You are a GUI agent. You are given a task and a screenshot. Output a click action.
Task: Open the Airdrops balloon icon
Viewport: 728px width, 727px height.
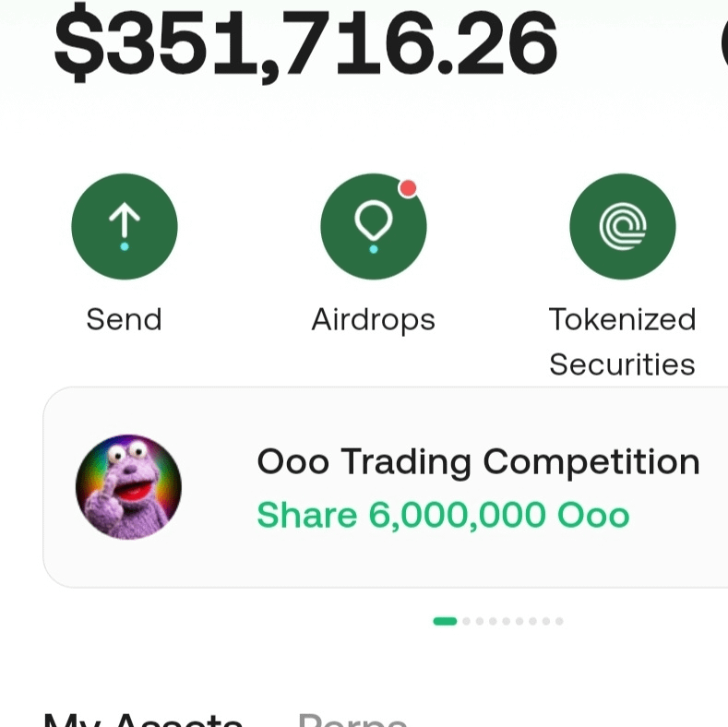(374, 227)
